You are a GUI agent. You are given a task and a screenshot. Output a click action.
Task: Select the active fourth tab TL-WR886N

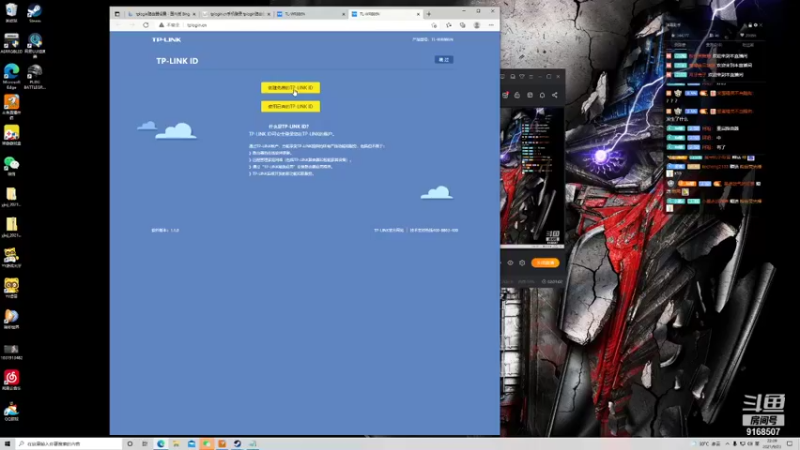[385, 14]
